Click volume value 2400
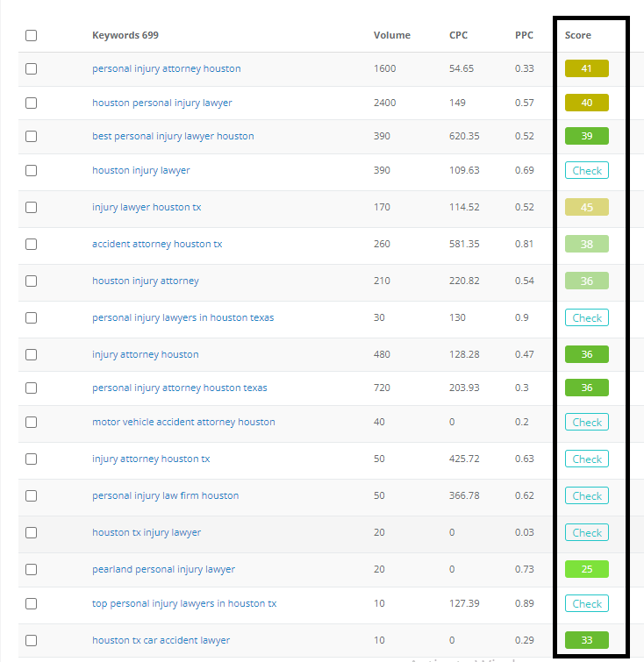The width and height of the screenshot is (644, 662). [x=384, y=103]
